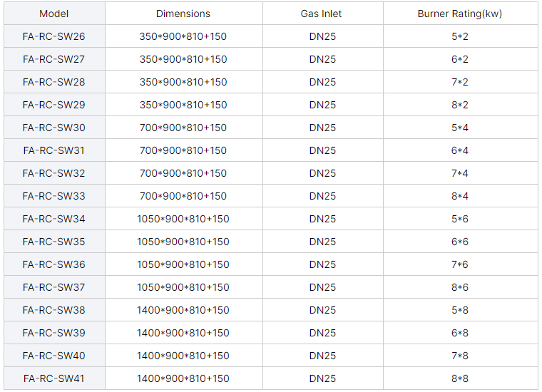The height and width of the screenshot is (392, 542).
Task: Click the 8*8 burner rating cell
Action: pyautogui.click(x=460, y=378)
